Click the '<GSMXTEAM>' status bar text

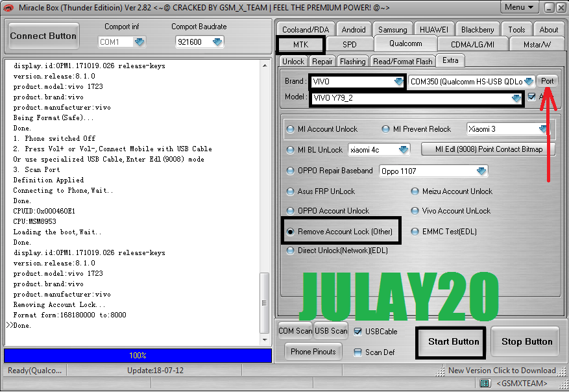(522, 384)
